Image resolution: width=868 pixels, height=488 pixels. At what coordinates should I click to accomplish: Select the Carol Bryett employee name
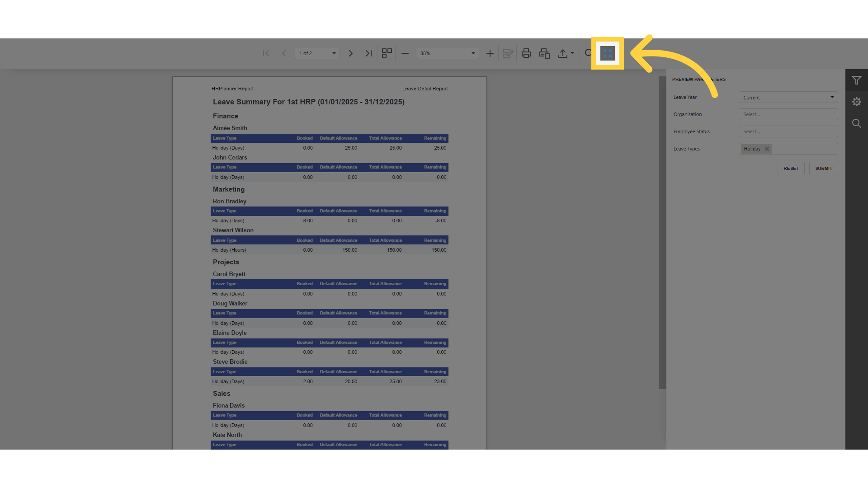pos(229,274)
